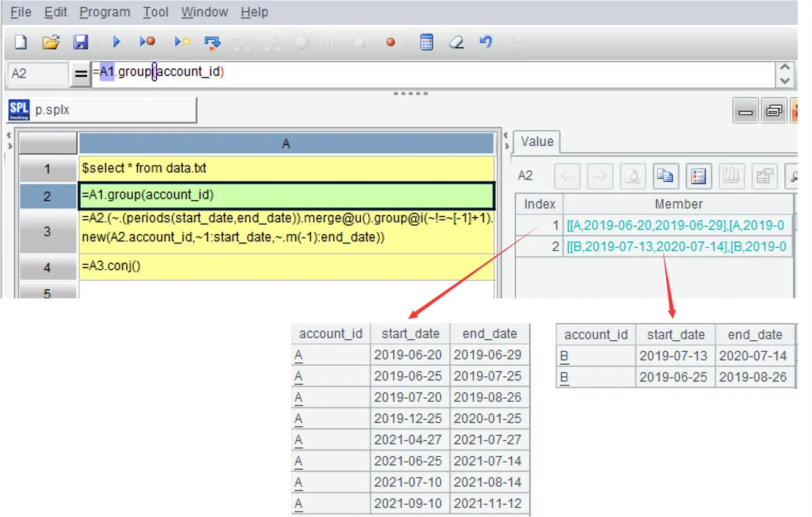The image size is (812, 517).
Task: Restore the inner p.splx document window
Action: pyautogui.click(x=774, y=111)
